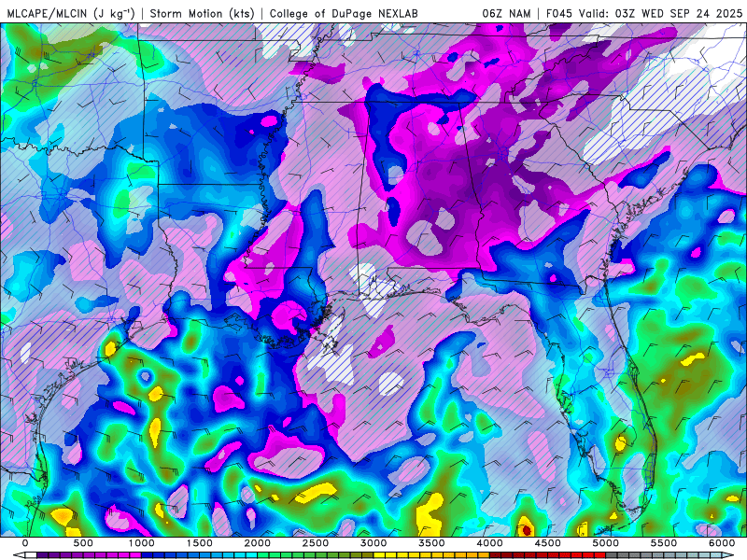Click the 3000 value on the color scale
Screen dimensions: 747x560
click(x=373, y=543)
